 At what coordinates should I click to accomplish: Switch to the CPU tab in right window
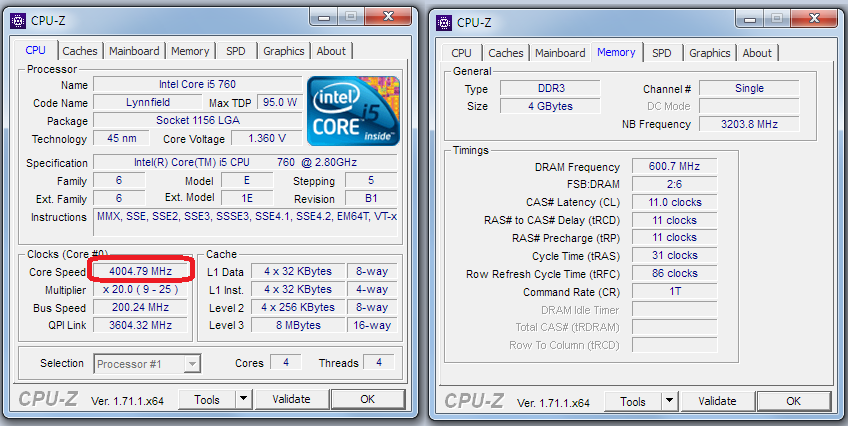tap(462, 53)
